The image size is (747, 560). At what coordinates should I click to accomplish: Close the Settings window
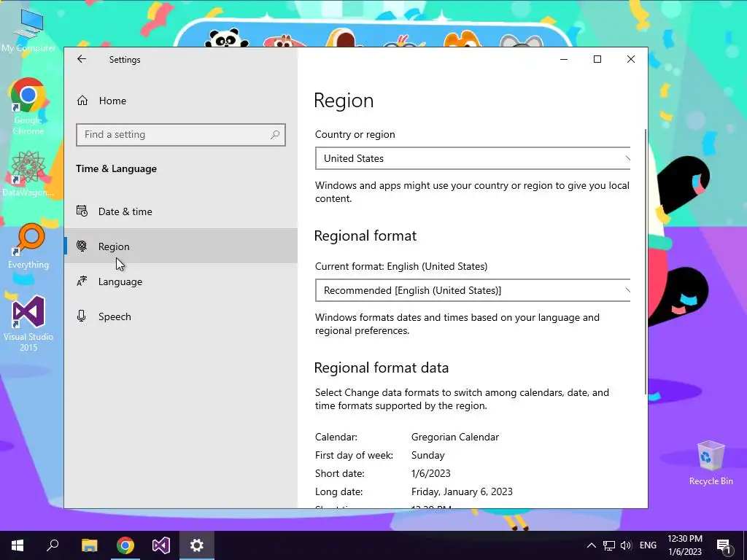(631, 59)
